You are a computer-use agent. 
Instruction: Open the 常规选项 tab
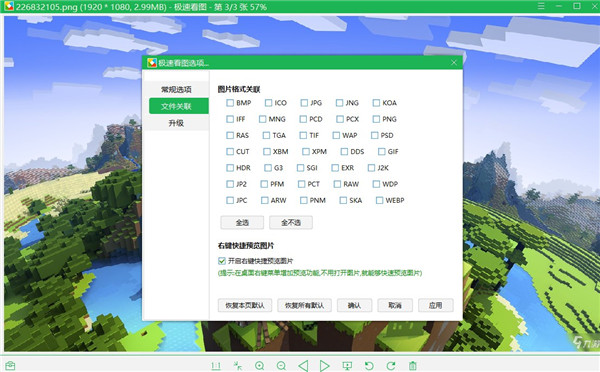pyautogui.click(x=176, y=89)
